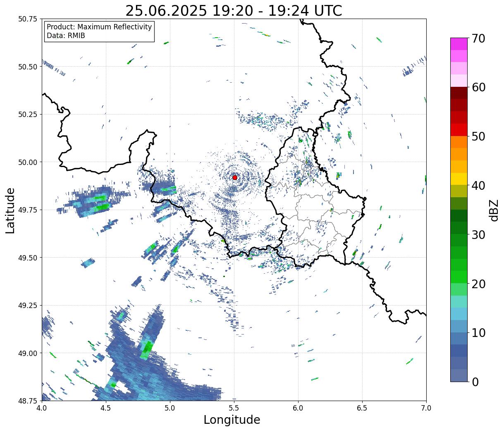Click the 40 tick label on colorbar
Screen dimensions: 504x430
coord(478,186)
